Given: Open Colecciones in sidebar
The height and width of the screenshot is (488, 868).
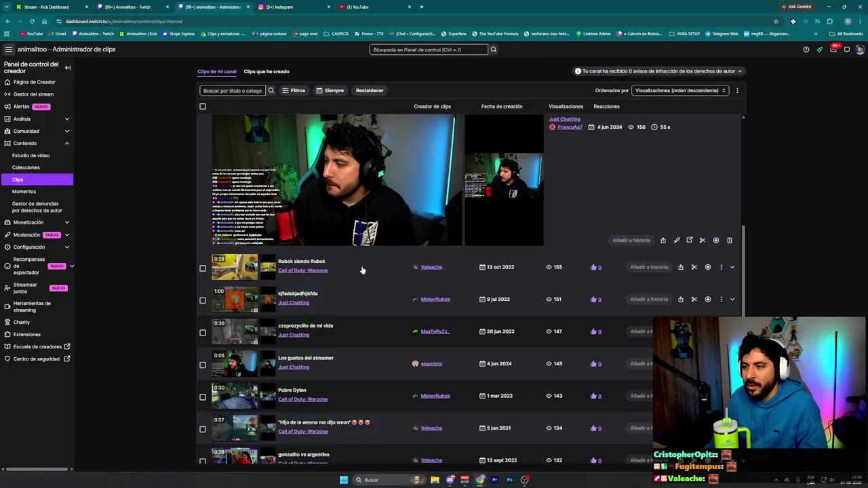Looking at the screenshot, I should click(x=26, y=167).
